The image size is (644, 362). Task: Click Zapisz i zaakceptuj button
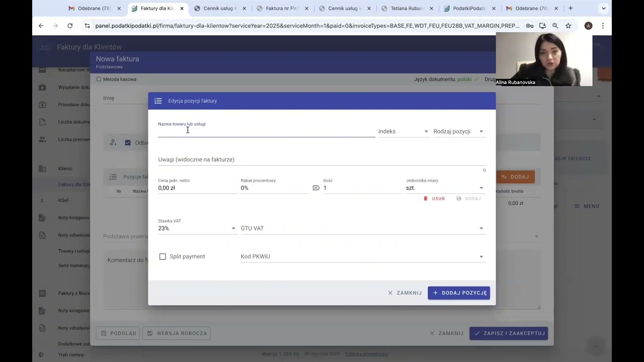tap(509, 333)
